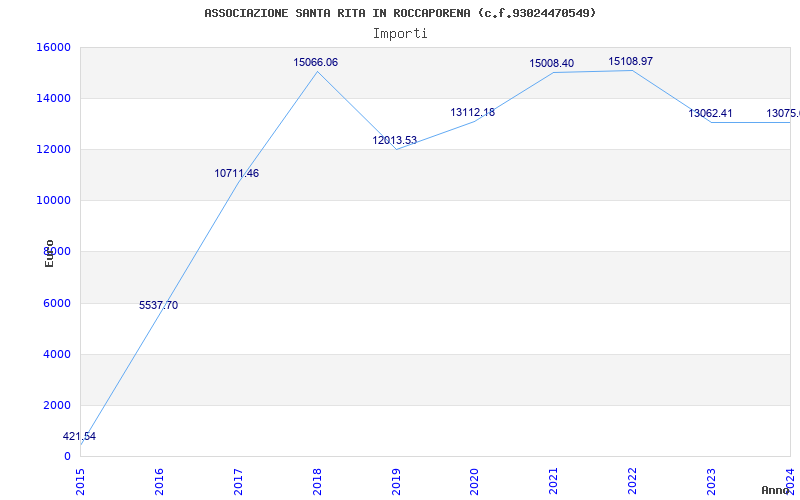Click the 2015 x-axis year label
800x500 pixels.
[x=80, y=481]
